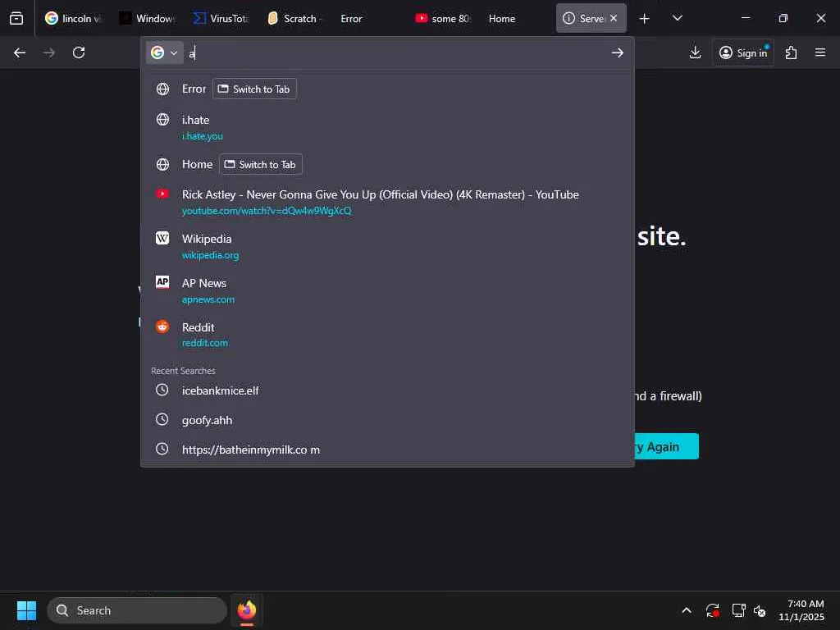Viewport: 840px width, 630px height.
Task: Open the Firefox View tab overview icon
Action: [16, 18]
